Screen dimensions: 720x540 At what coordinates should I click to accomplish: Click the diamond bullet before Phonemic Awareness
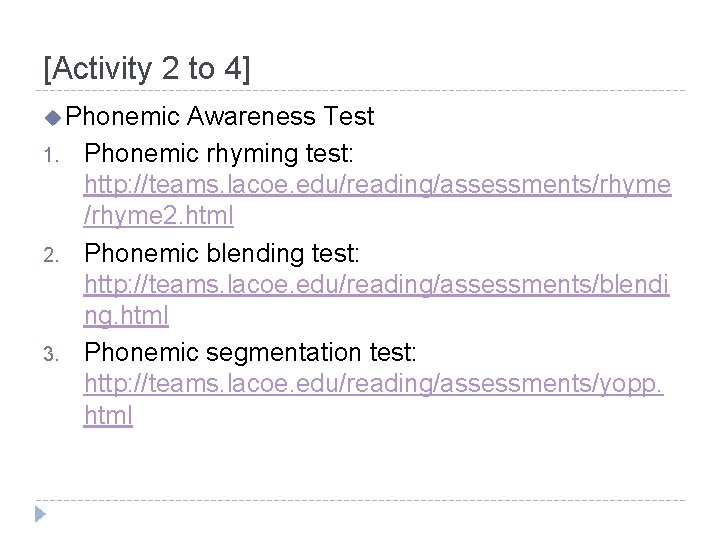point(53,118)
